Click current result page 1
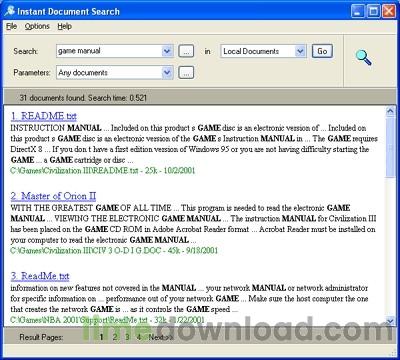This screenshot has height=360, width=400. point(101,337)
